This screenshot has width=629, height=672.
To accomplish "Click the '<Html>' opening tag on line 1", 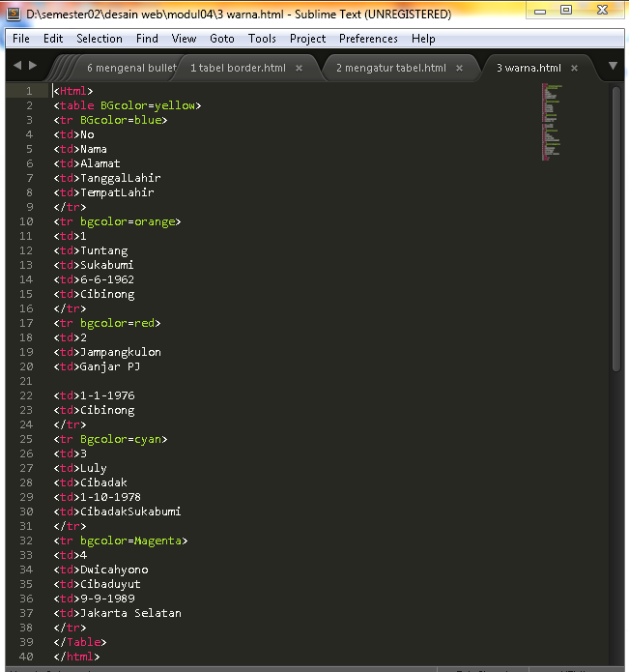I will coord(73,91).
